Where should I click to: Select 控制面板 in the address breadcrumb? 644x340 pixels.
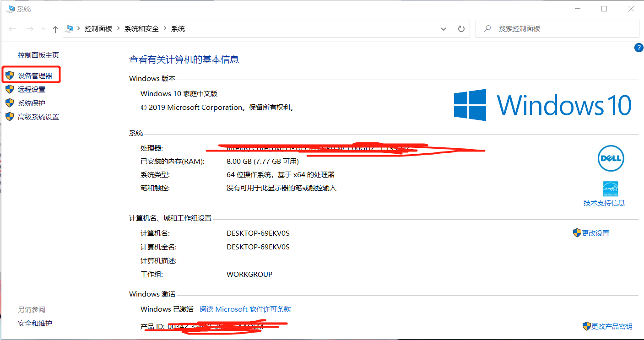tap(98, 28)
